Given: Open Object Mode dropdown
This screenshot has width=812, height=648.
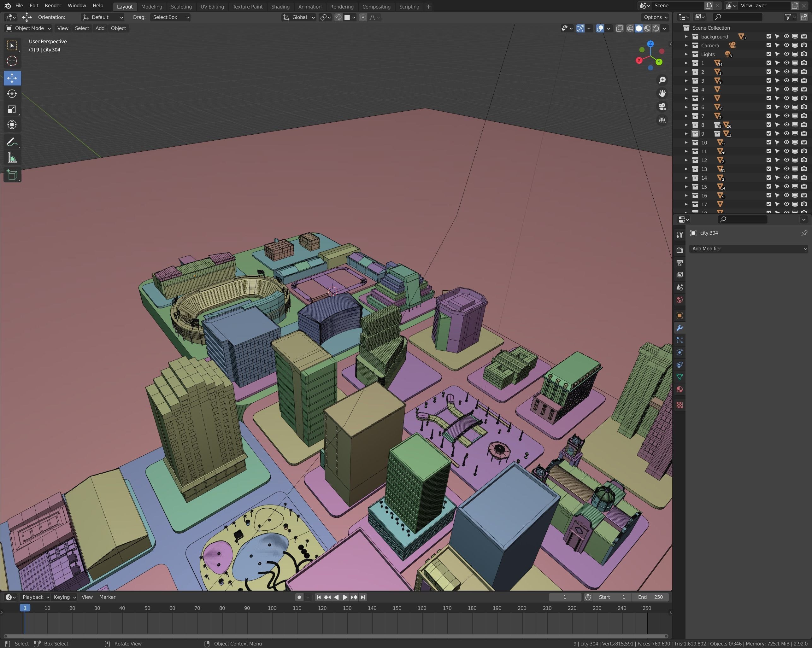Looking at the screenshot, I should [x=28, y=28].
